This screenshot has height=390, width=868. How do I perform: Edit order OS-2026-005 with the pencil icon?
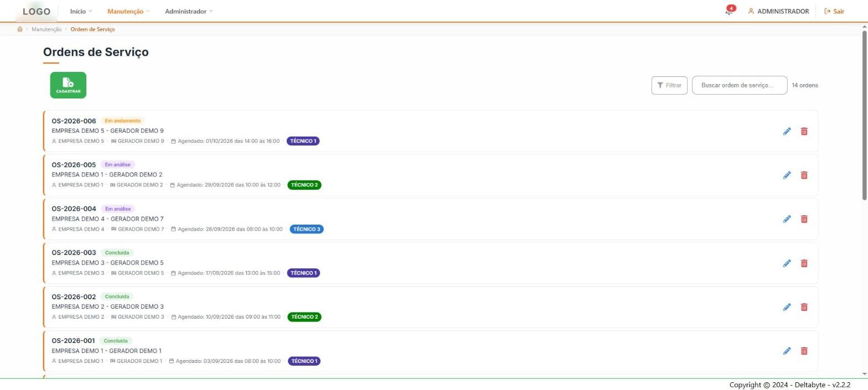click(x=787, y=175)
